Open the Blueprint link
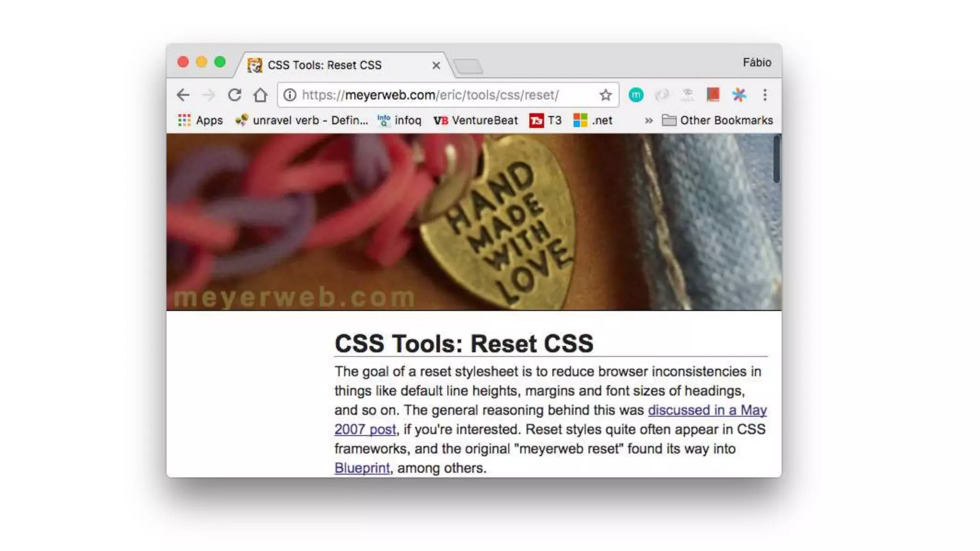This screenshot has width=980, height=551. (362, 468)
